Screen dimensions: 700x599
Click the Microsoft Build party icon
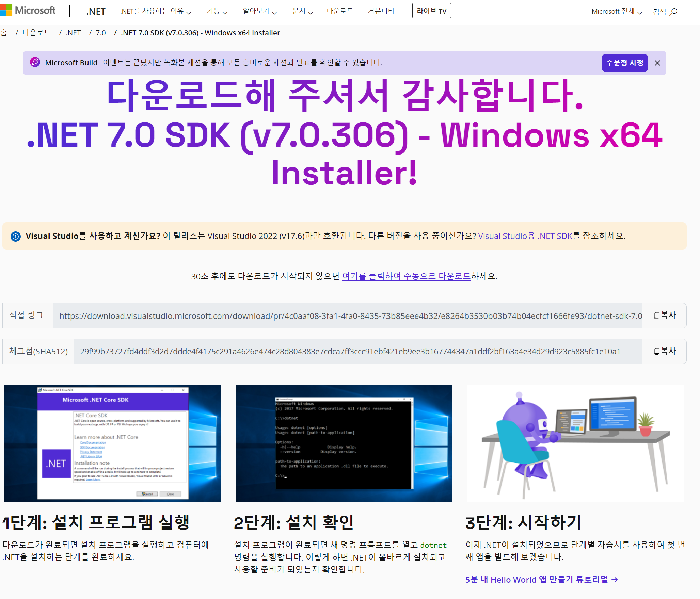pos(35,62)
